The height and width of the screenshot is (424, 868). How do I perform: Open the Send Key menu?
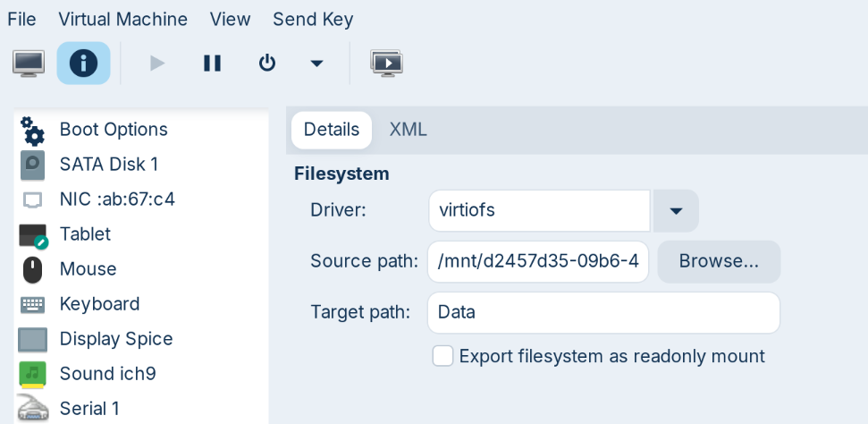tap(313, 19)
